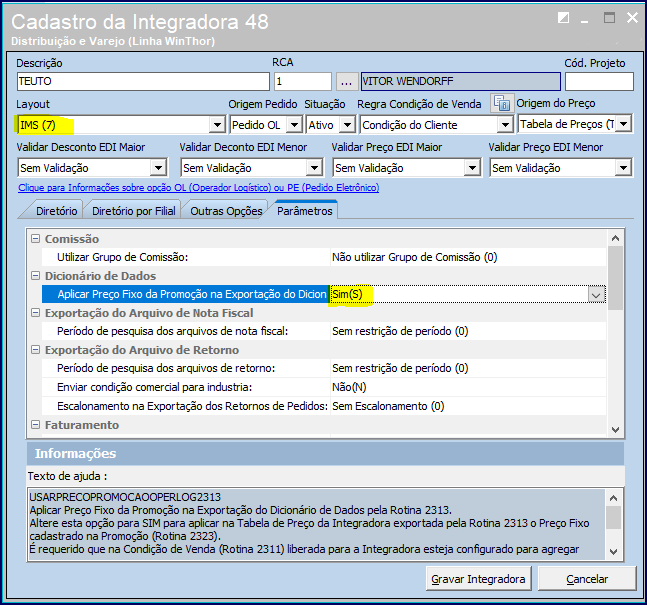The image size is (647, 605).
Task: Open Validar Deconto EDI Menor dropdown
Action: tap(314, 168)
